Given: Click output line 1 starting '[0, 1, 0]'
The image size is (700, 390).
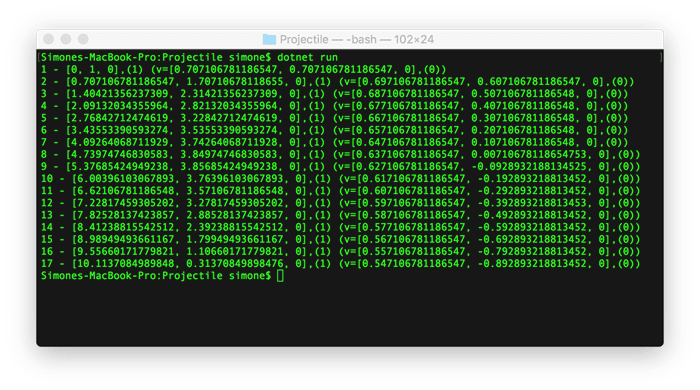Looking at the screenshot, I should (x=243, y=69).
